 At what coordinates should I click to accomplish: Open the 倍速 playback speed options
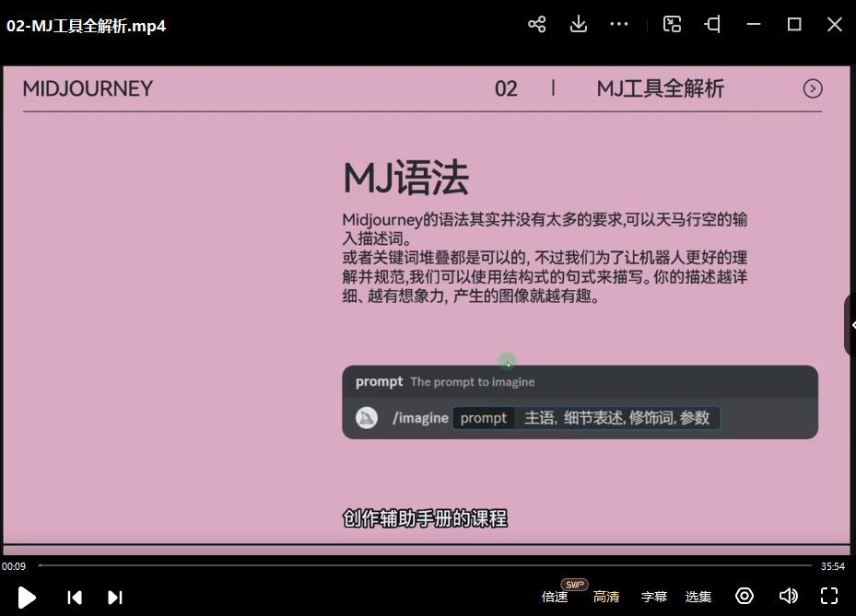coord(555,597)
